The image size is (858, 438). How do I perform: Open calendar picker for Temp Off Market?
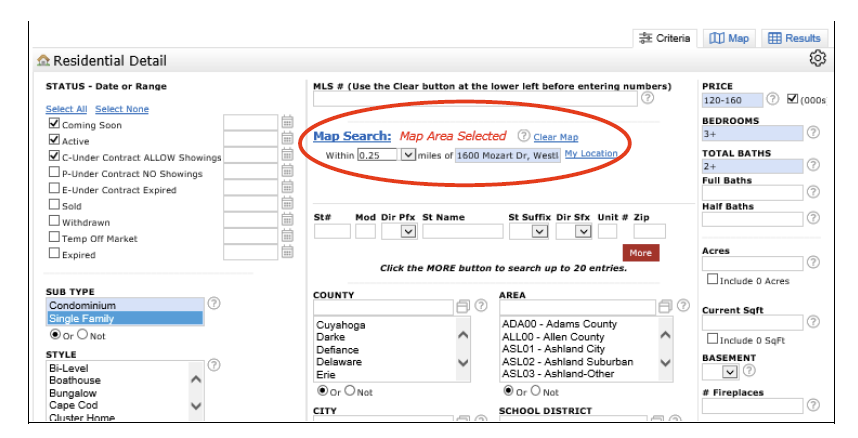click(287, 236)
